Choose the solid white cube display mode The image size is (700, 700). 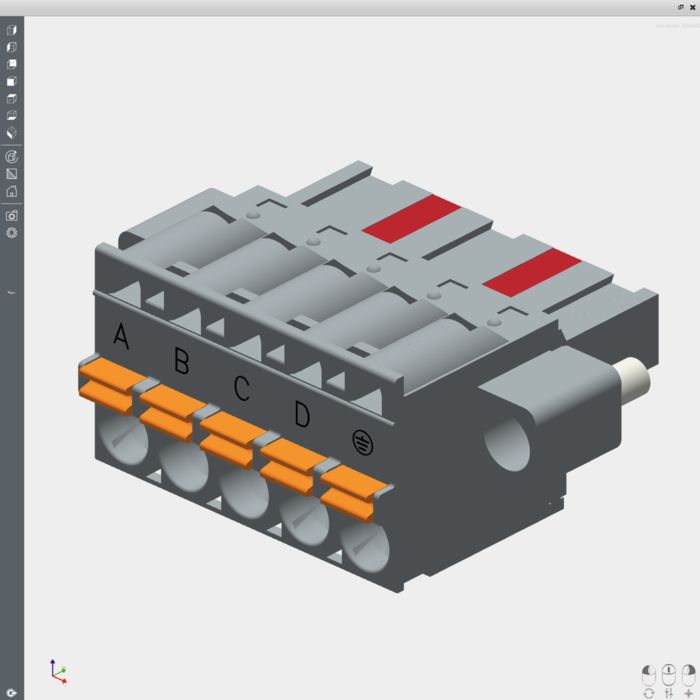12,82
